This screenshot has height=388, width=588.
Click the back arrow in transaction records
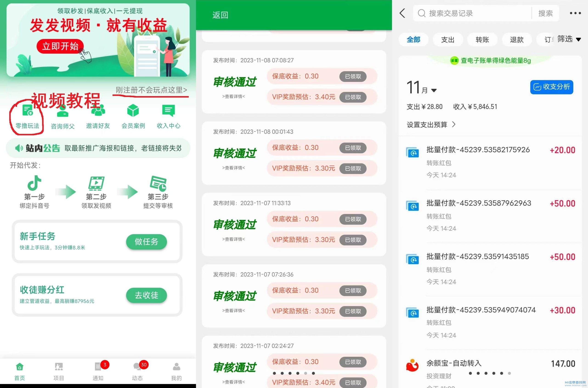pyautogui.click(x=402, y=13)
